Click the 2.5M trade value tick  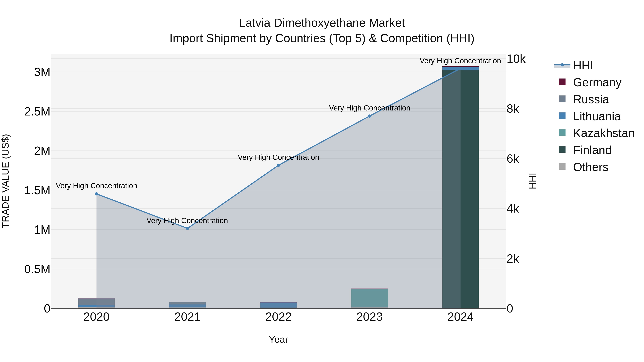(37, 112)
